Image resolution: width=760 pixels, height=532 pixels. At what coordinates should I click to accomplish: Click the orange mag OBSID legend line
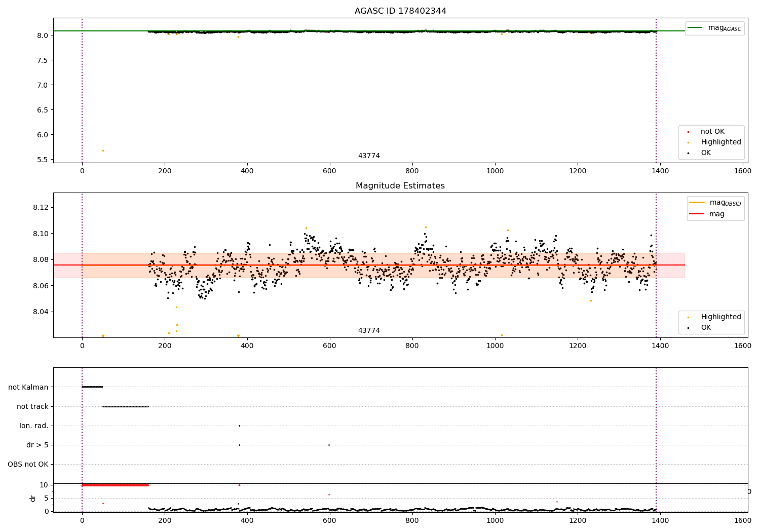tap(697, 203)
